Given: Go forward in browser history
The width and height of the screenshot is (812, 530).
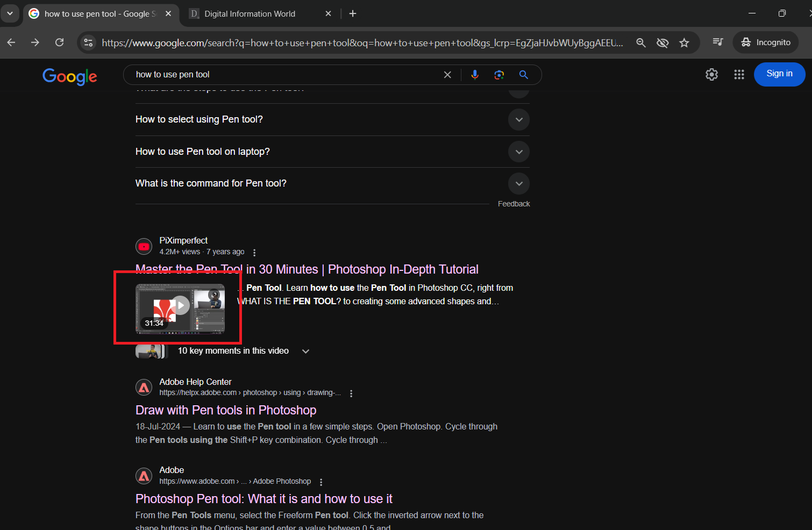Looking at the screenshot, I should 35,42.
